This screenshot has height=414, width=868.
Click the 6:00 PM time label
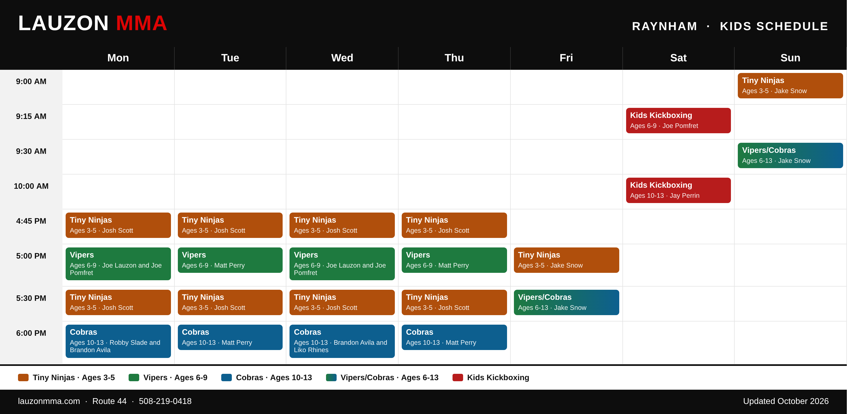point(31,333)
